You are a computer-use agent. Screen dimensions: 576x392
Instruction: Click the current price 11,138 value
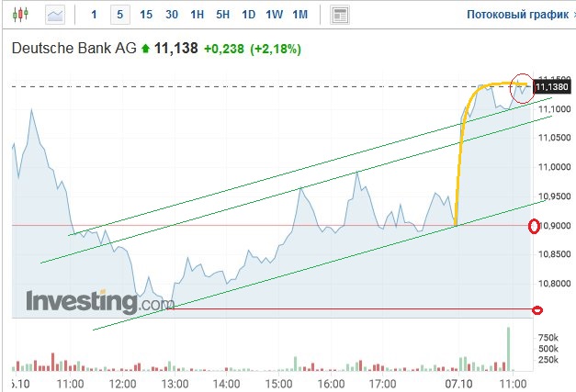pyautogui.click(x=176, y=48)
